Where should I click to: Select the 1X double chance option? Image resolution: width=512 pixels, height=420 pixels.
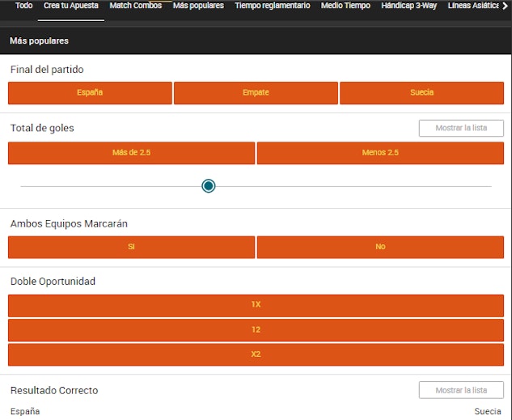coord(256,305)
